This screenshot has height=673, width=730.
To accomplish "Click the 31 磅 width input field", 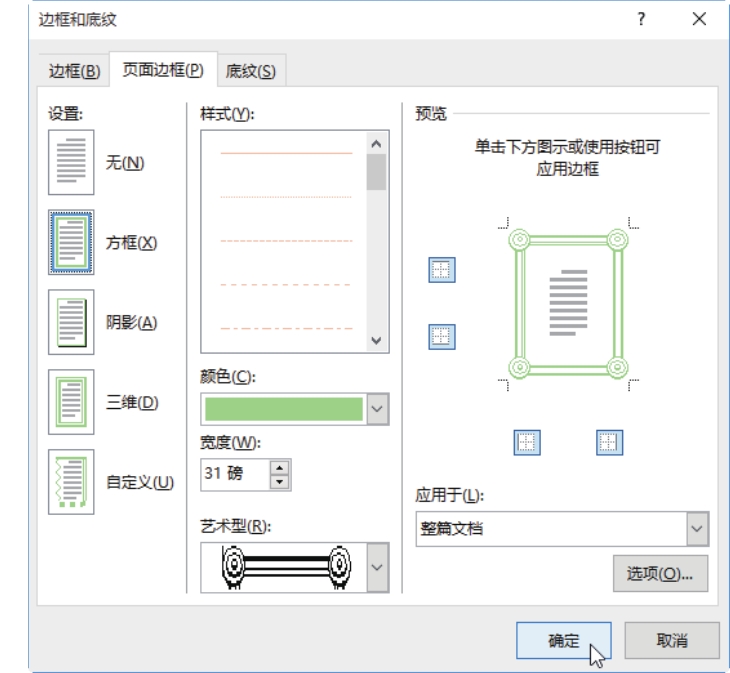I will pos(236,475).
